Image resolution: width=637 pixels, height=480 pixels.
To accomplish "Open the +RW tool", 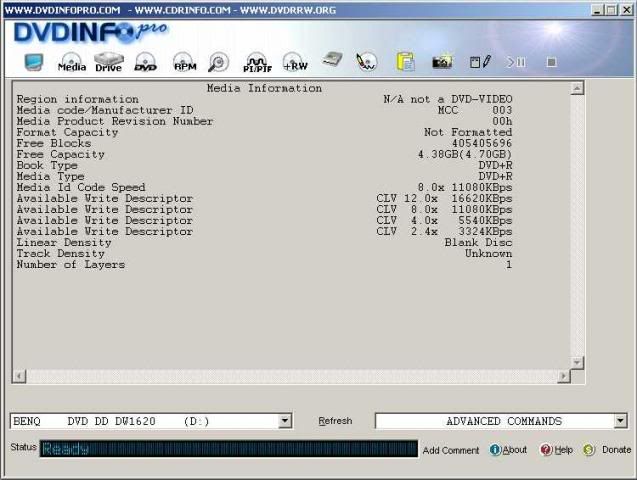I will [x=295, y=62].
